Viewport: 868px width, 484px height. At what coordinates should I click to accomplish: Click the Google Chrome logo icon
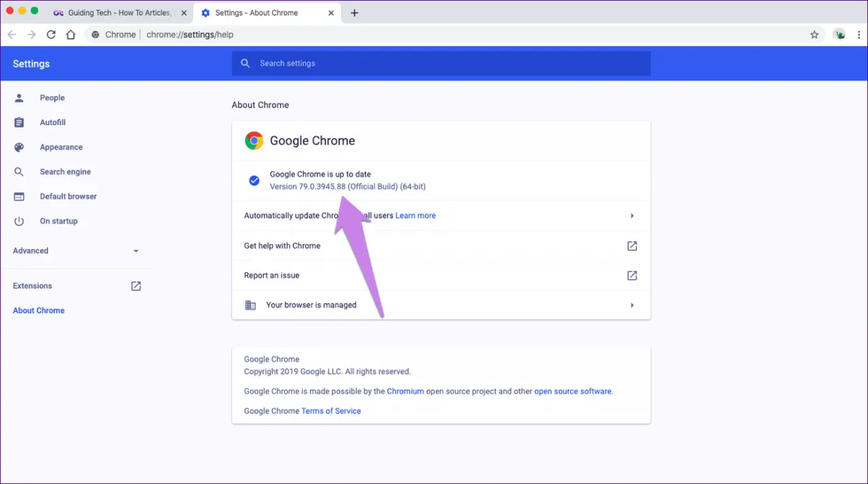click(254, 141)
